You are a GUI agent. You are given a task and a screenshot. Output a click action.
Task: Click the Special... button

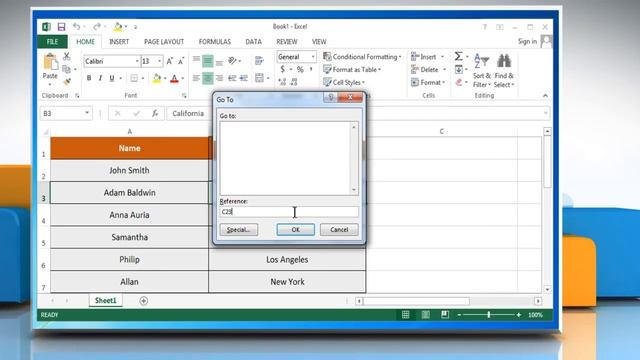click(239, 230)
